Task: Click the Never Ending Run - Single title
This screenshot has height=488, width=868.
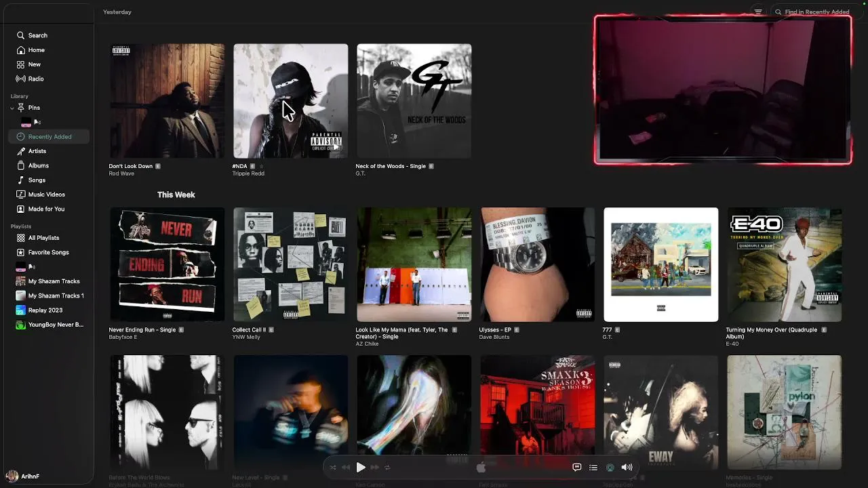Action: point(142,330)
